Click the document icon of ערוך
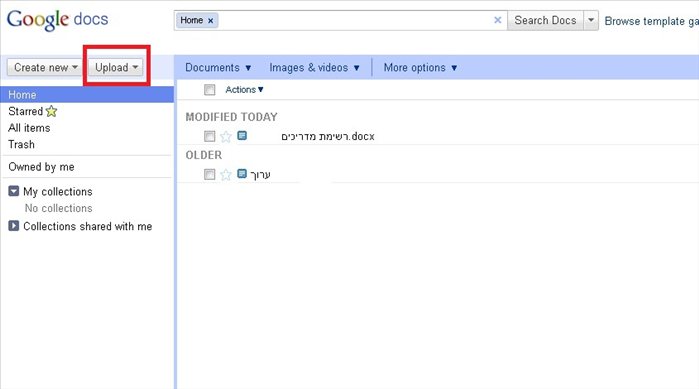Screen dimensions: 699x389 coord(242,173)
